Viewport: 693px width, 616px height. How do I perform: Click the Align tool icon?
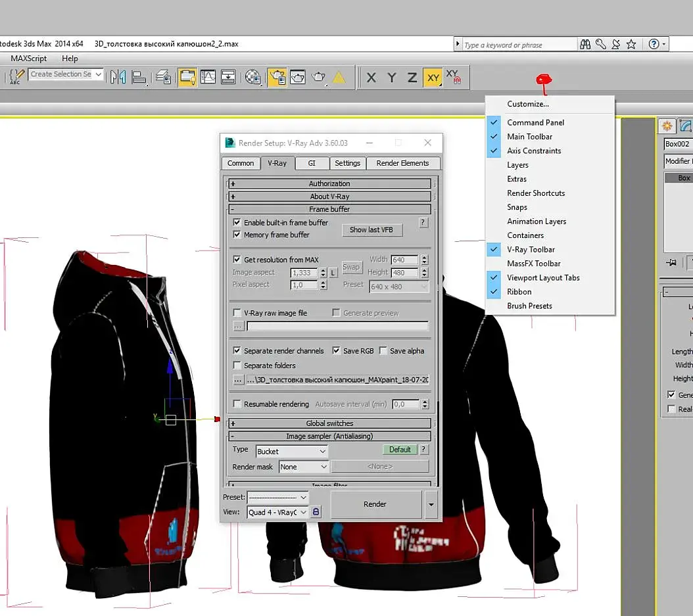[x=139, y=77]
